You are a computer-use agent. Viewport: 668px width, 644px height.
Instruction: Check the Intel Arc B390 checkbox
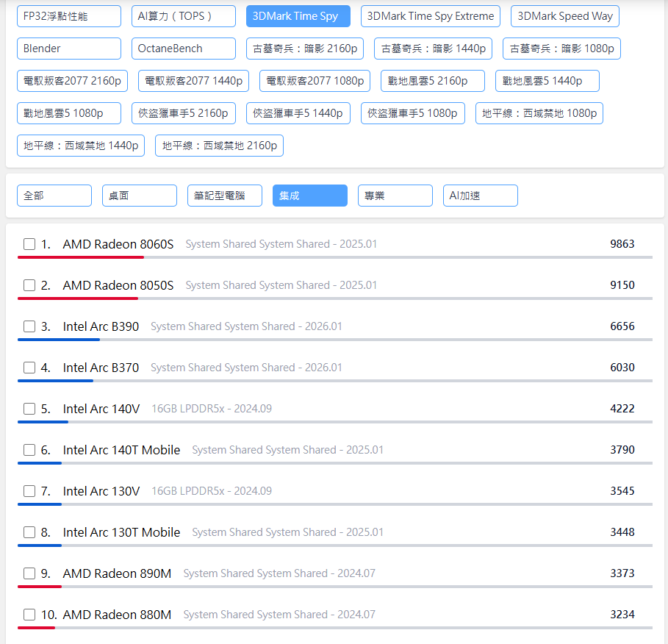pos(29,326)
